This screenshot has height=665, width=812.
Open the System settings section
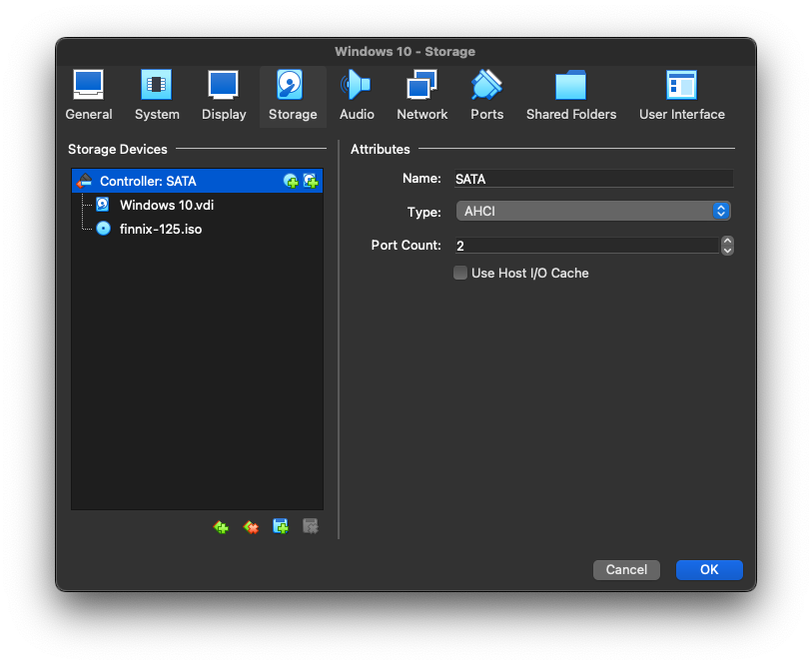pyautogui.click(x=157, y=96)
